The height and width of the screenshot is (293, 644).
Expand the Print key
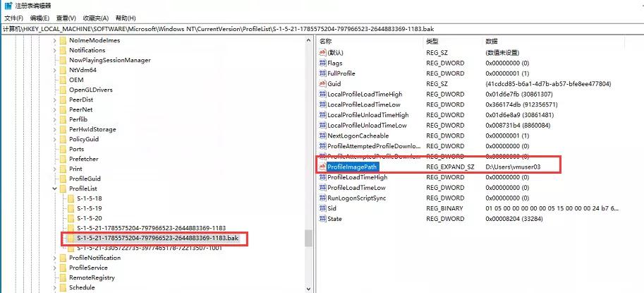coord(54,169)
